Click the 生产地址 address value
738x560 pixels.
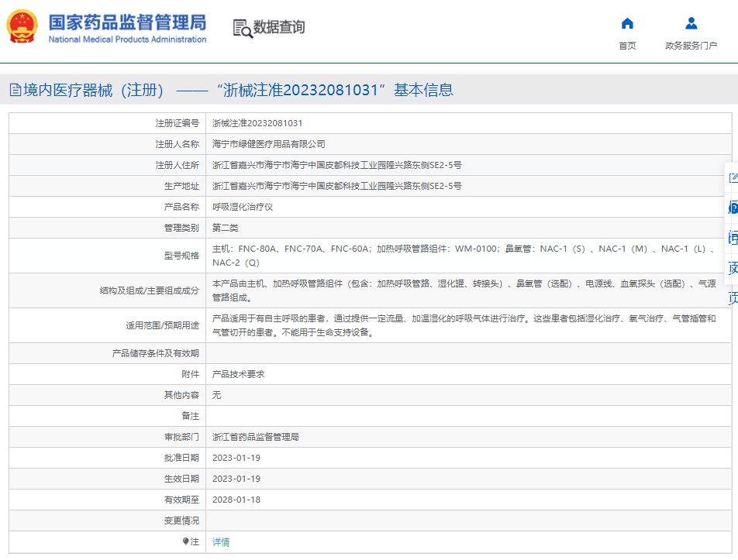pos(337,186)
